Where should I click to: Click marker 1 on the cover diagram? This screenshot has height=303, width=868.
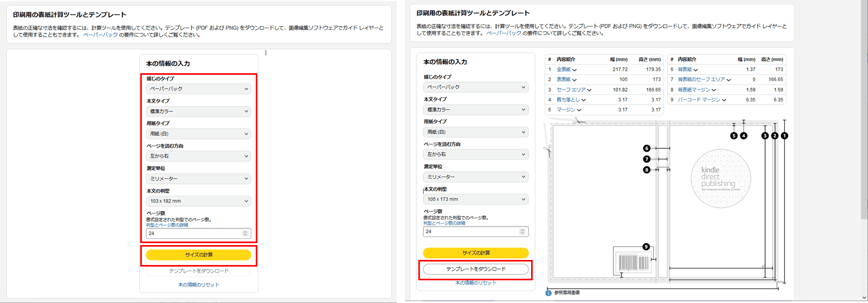click(784, 136)
